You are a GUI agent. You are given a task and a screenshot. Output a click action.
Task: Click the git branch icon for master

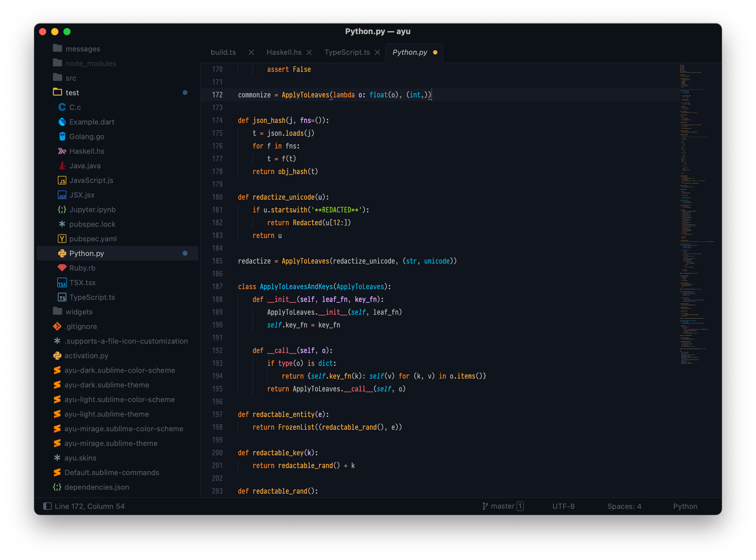[485, 506]
